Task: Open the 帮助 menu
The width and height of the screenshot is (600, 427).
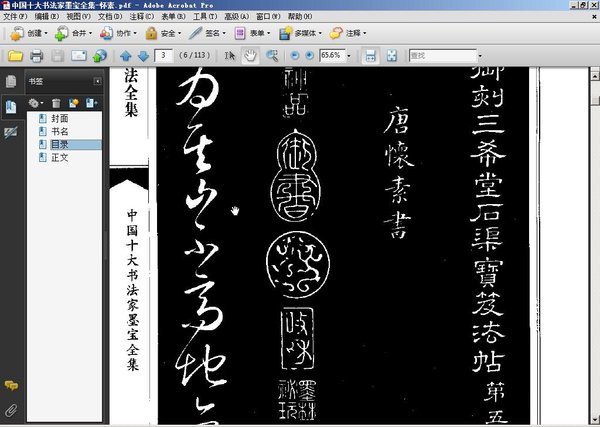Action: [x=300, y=17]
